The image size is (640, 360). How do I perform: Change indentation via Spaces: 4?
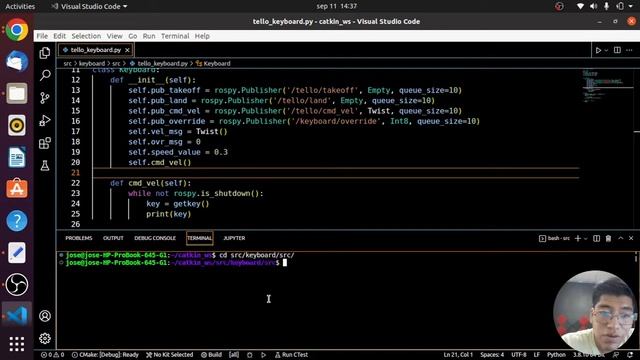[492, 355]
